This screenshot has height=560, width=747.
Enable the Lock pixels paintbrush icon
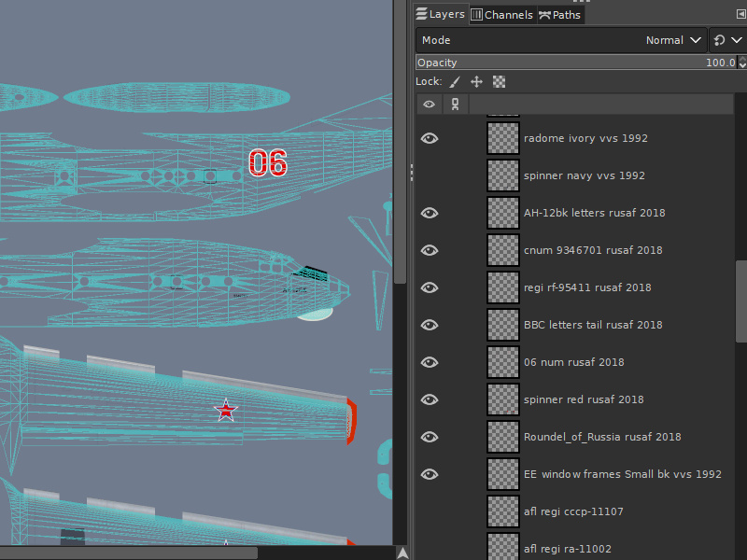454,81
